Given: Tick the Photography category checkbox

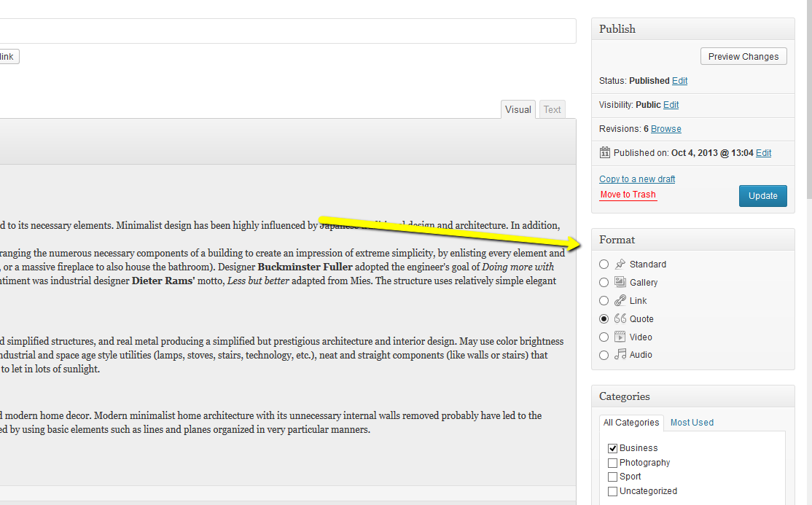Looking at the screenshot, I should click(x=612, y=463).
